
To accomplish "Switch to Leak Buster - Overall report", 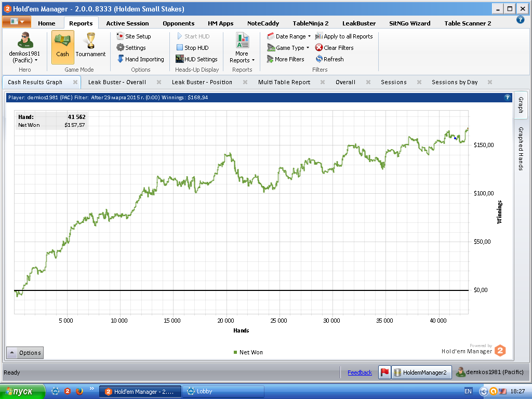I will click(x=117, y=82).
